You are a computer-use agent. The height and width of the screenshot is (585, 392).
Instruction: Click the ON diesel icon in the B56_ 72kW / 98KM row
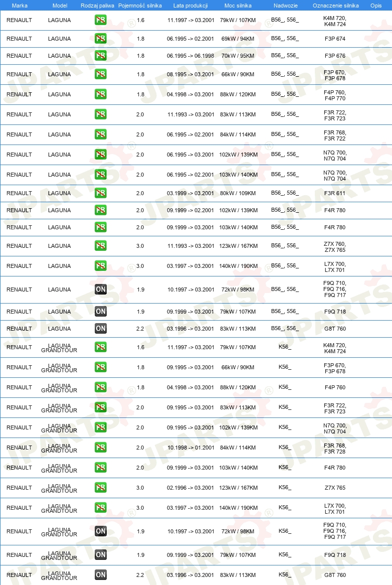(x=101, y=289)
